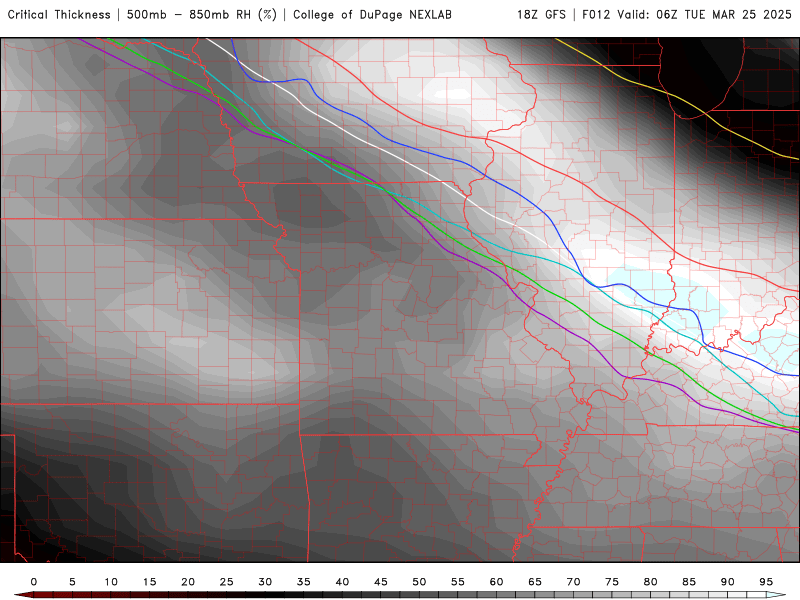This screenshot has width=800, height=600.
Task: Click the 25 label on the color scale
Action: 227,582
